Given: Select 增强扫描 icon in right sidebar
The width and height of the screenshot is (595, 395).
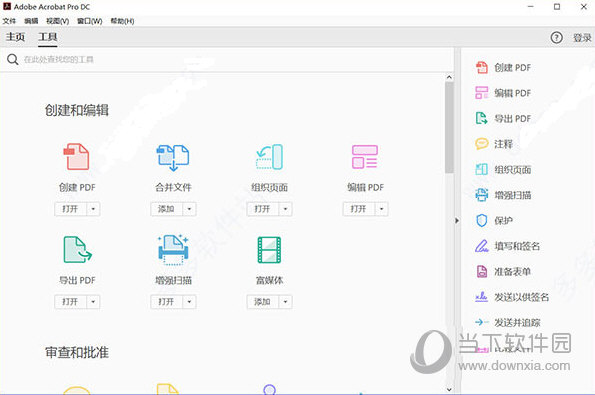Looking at the screenshot, I should (x=482, y=195).
